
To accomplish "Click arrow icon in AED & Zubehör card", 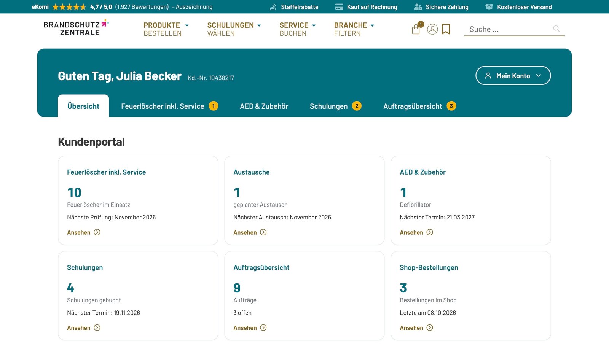I will pos(430,232).
